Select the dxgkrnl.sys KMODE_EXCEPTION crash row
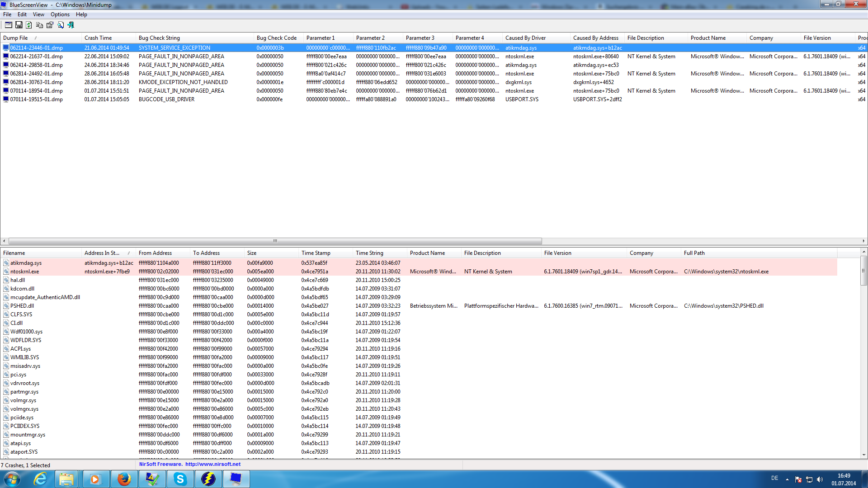This screenshot has width=868, height=488. 183,82
